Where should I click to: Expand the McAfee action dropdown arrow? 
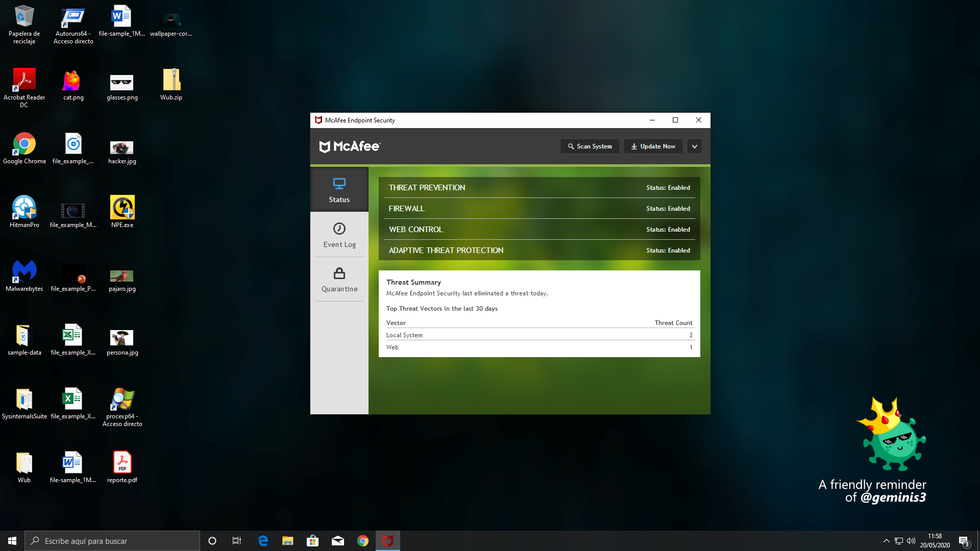(694, 146)
